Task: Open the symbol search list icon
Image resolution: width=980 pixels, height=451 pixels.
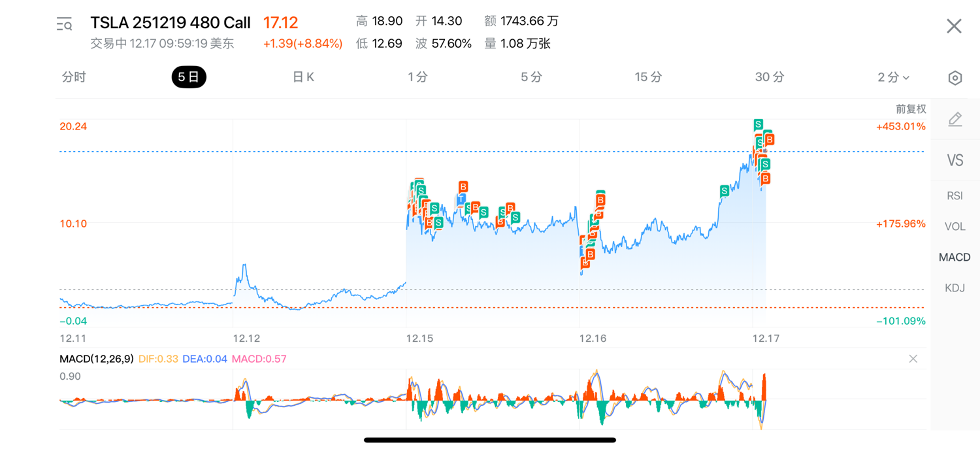Action: 64,25
